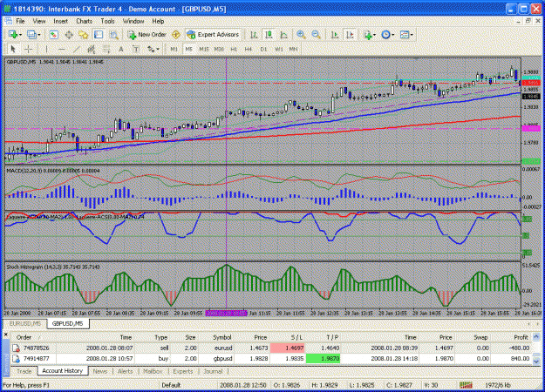
Task: Select the Fibonacci retracement tool
Action: point(106,50)
